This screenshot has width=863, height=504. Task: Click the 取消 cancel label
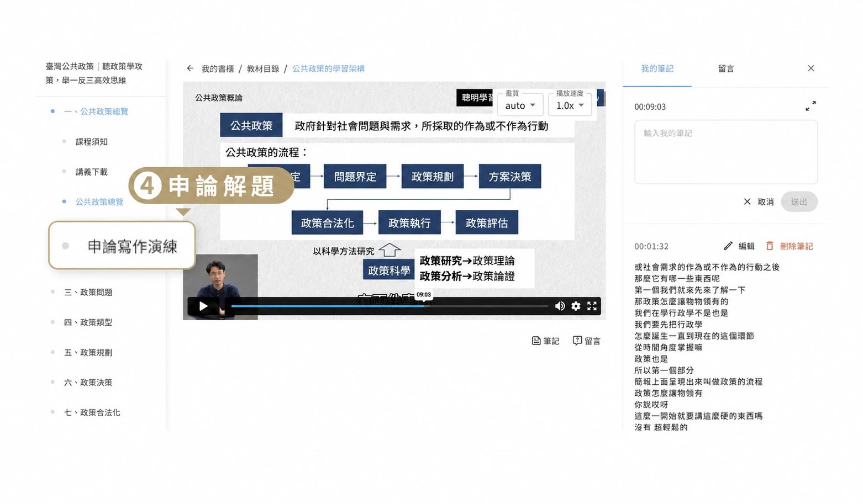tap(766, 201)
